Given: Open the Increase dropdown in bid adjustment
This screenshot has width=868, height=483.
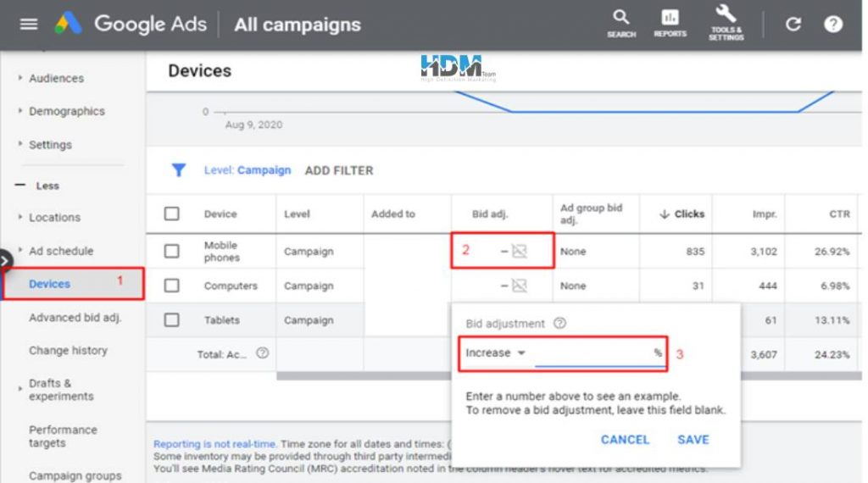Looking at the screenshot, I should pyautogui.click(x=495, y=353).
